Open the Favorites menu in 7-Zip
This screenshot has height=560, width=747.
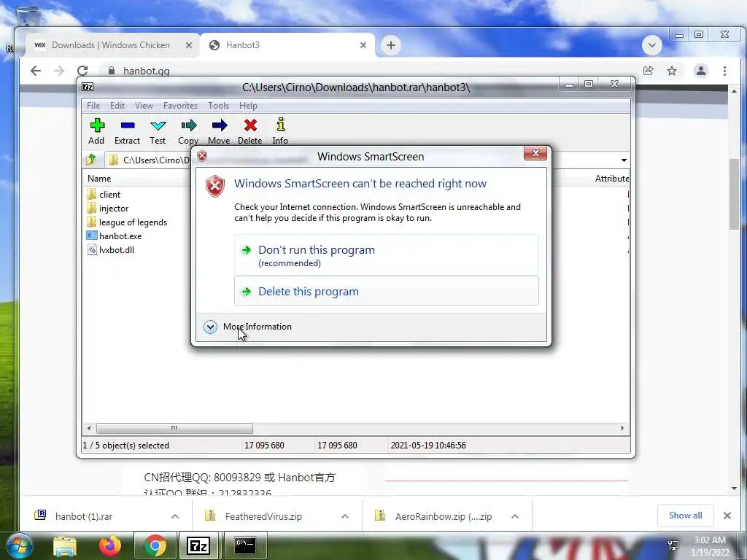tap(180, 106)
